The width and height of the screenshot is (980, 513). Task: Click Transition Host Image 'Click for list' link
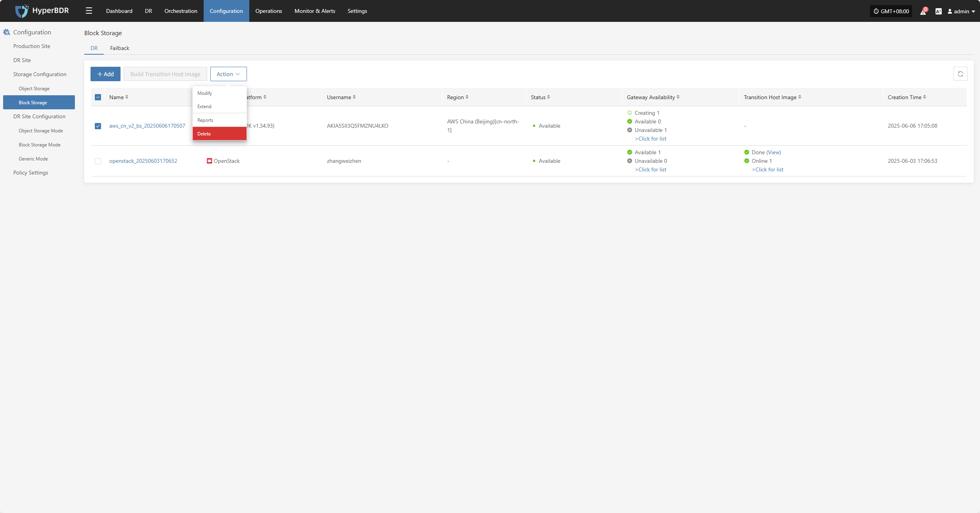[x=767, y=169]
